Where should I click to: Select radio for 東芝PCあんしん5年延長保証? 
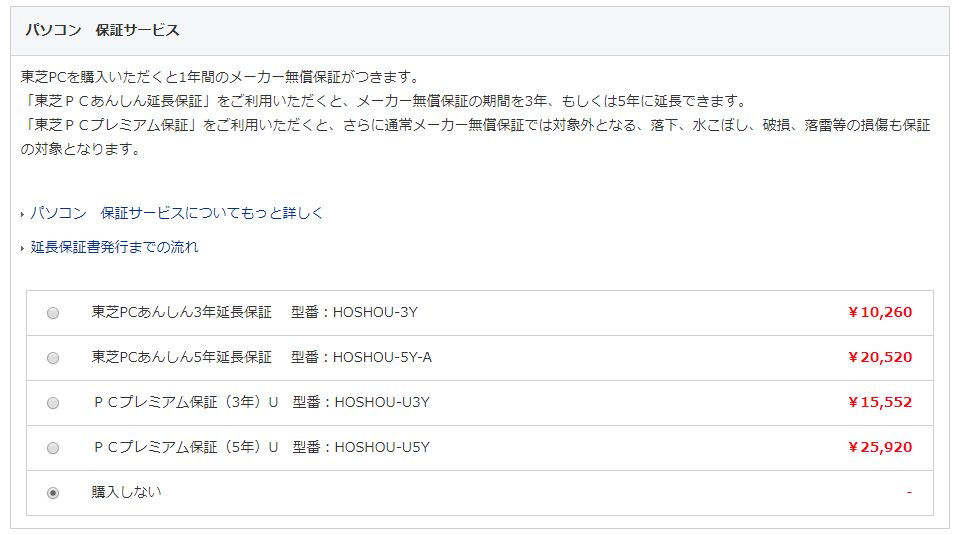click(53, 358)
